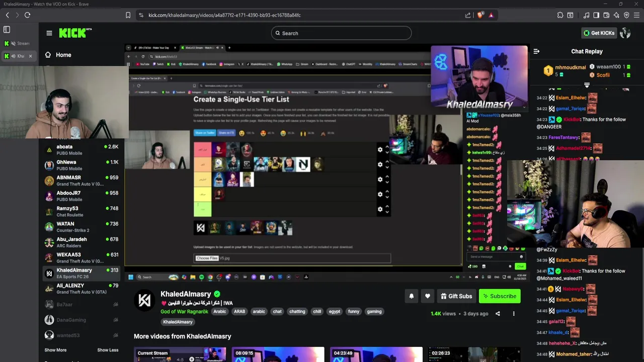This screenshot has width=644, height=362.
Task: Focus the Kick search field
Action: pos(341,33)
